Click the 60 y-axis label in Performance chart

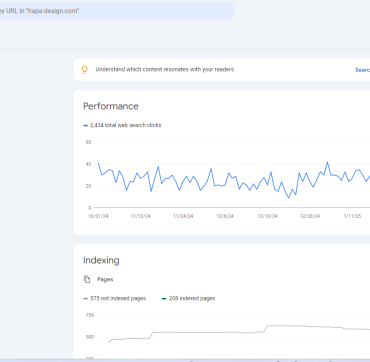(x=88, y=142)
